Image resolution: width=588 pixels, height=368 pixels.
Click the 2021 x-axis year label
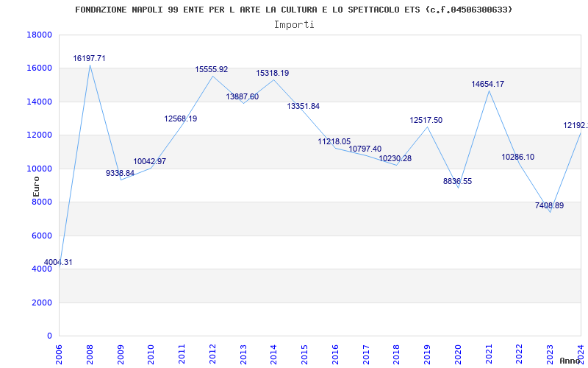pos(489,355)
